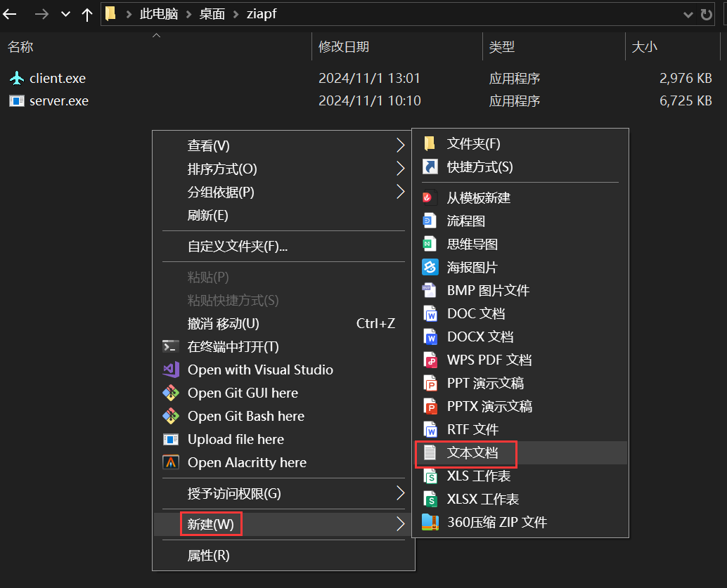Click the refresh icon beside address bar
Viewport: 727px width, 588px height.
point(707,14)
